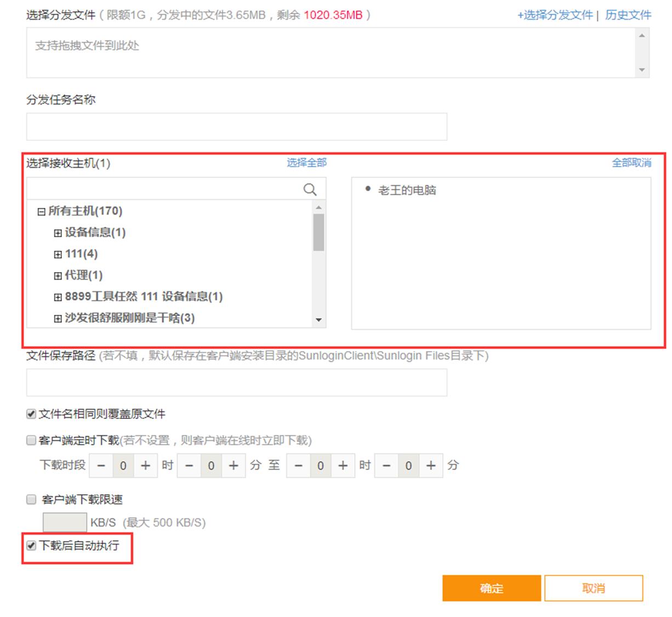Select the 沙发很舒服刚刚是干啥(3) tree label
672x617 pixels.
pyautogui.click(x=130, y=318)
